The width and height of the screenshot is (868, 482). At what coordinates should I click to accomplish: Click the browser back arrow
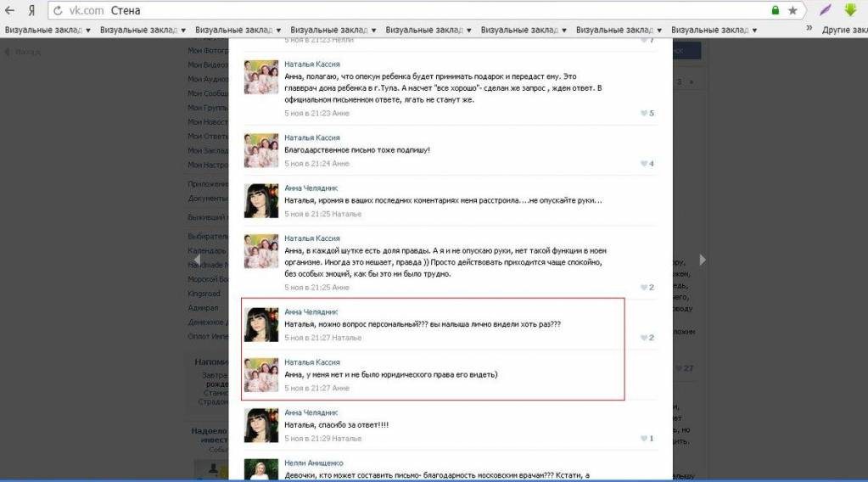[x=10, y=11]
